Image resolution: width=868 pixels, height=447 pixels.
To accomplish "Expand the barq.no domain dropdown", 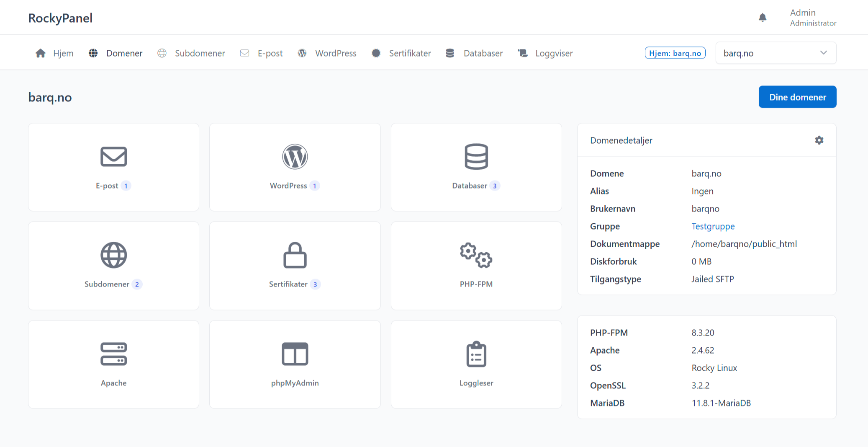I will pos(776,53).
